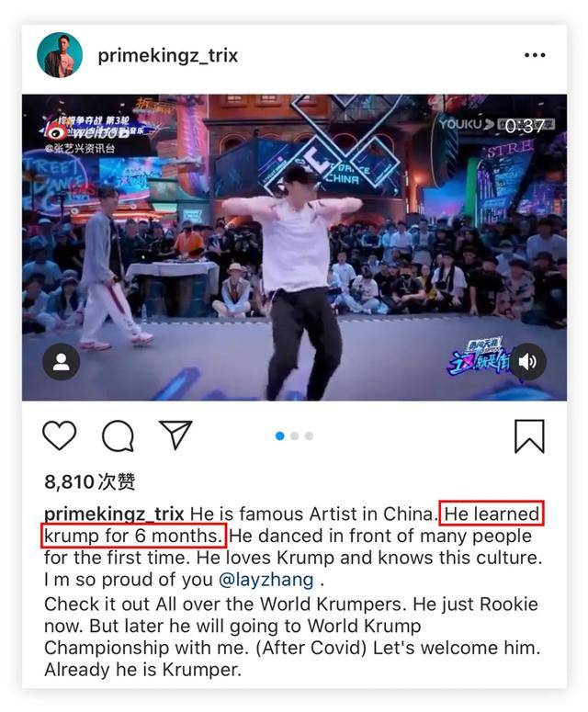This screenshot has height=712, width=588.
Task: Go to third carousel dot
Action: click(309, 435)
